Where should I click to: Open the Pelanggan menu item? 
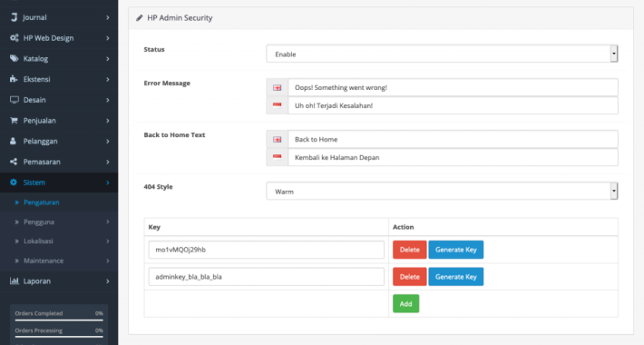coord(59,141)
